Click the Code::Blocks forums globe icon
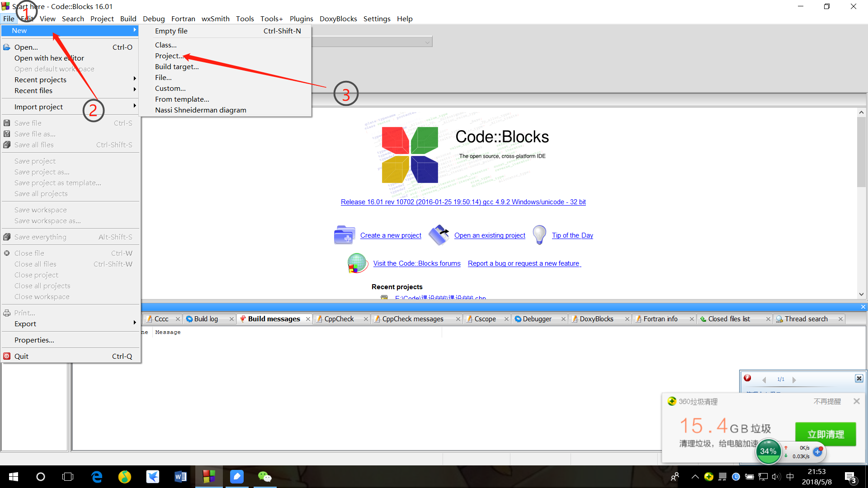This screenshot has width=868, height=488. click(357, 263)
